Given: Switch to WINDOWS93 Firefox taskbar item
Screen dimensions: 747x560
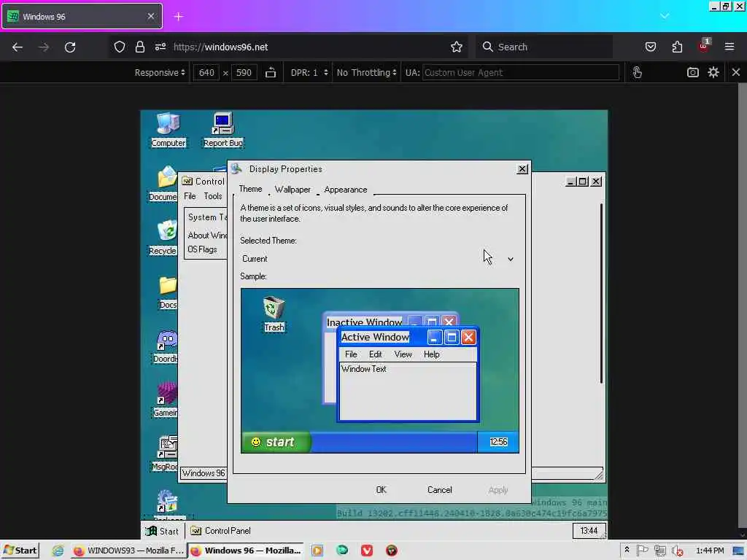Looking at the screenshot, I should (x=128, y=551).
